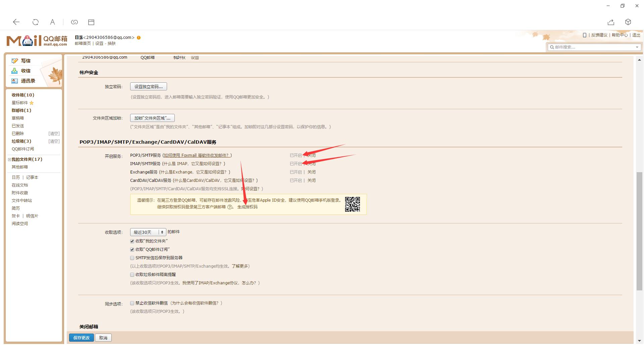
Task: Click the help question mark after 客户端邮箱
Action: pos(230,207)
